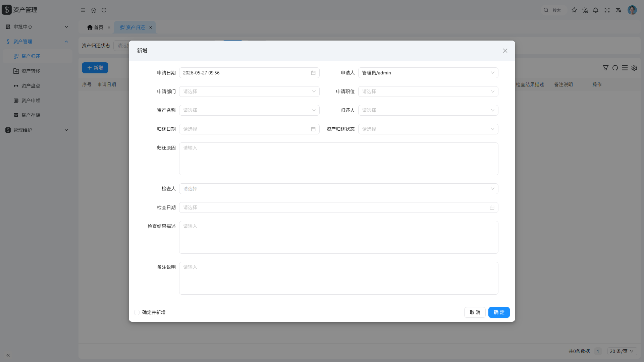Check the 确定并新增 checkbox

pyautogui.click(x=137, y=312)
